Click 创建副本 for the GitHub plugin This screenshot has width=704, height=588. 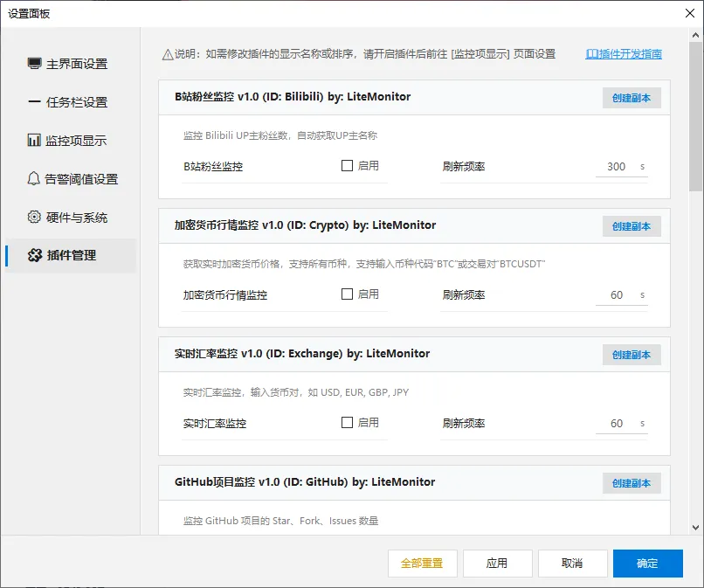pyautogui.click(x=632, y=482)
